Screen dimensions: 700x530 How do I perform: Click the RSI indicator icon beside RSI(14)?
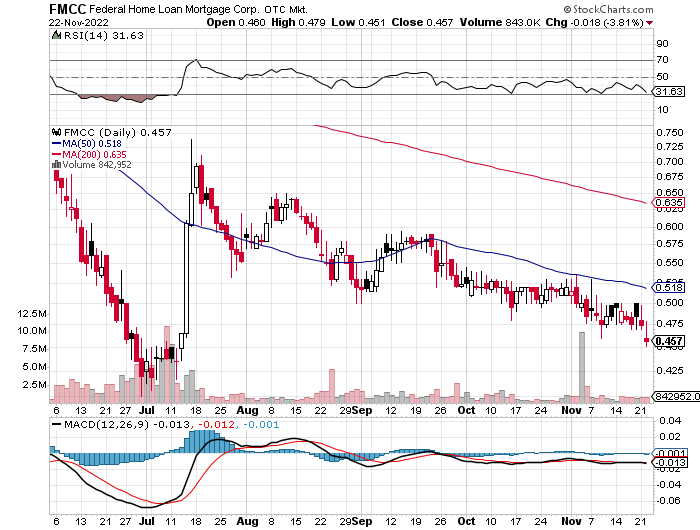pyautogui.click(x=56, y=35)
